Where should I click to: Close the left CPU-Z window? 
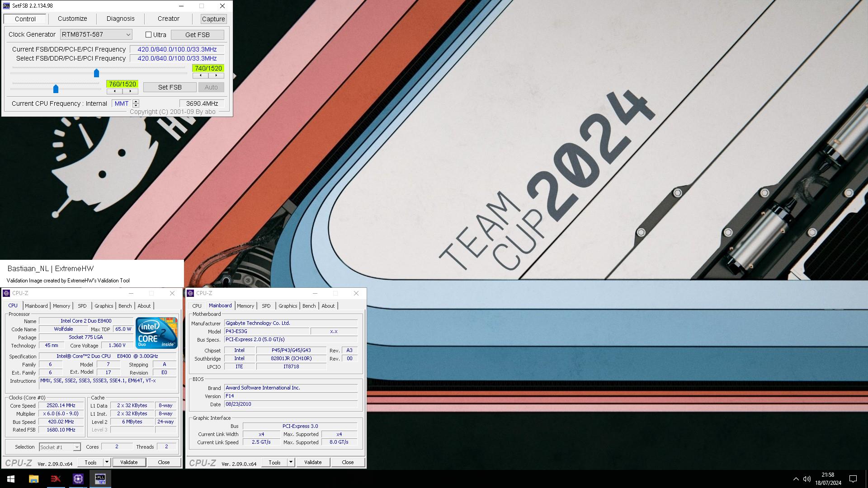172,293
